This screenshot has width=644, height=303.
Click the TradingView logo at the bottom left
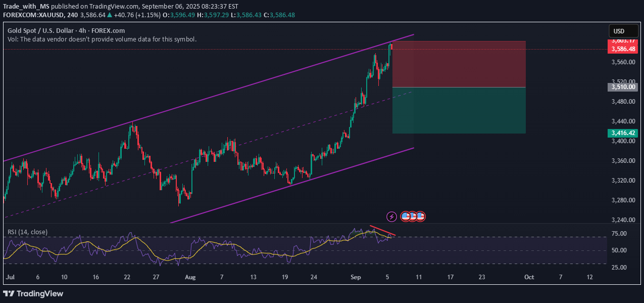tap(34, 293)
